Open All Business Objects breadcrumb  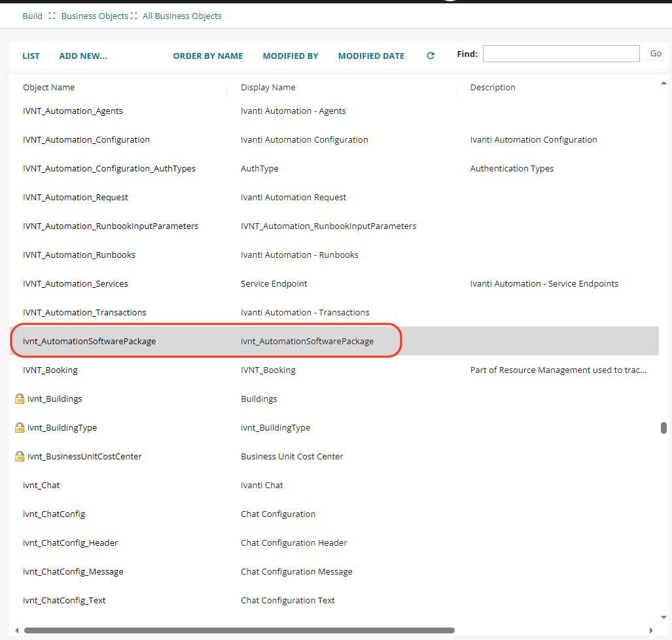pos(182,16)
